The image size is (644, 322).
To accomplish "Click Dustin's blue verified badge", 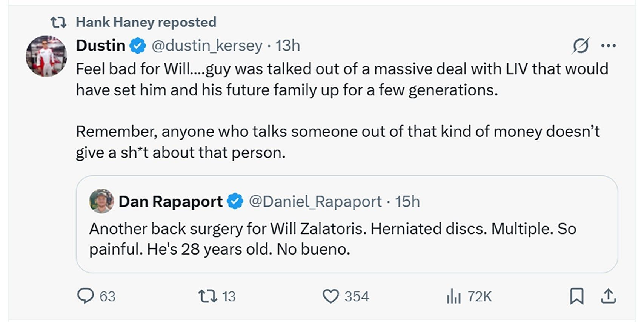I will point(138,46).
